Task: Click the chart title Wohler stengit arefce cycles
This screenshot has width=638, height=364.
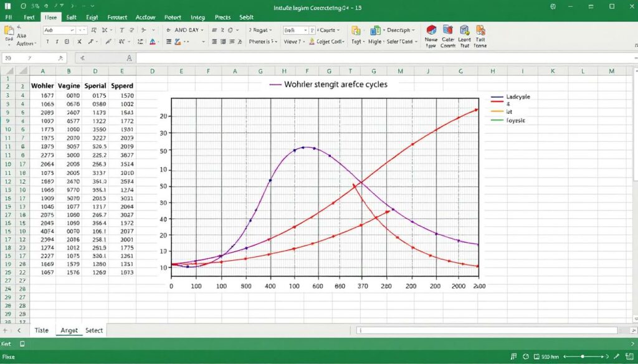Action: 336,85
